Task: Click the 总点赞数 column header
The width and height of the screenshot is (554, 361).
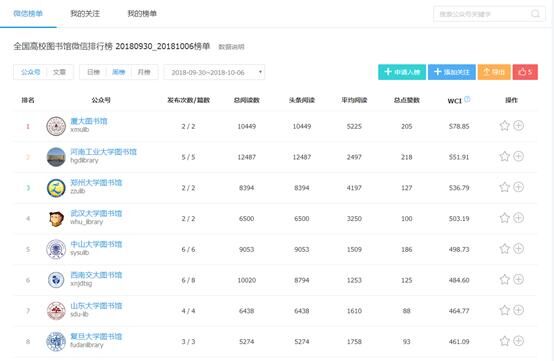Action: click(407, 100)
